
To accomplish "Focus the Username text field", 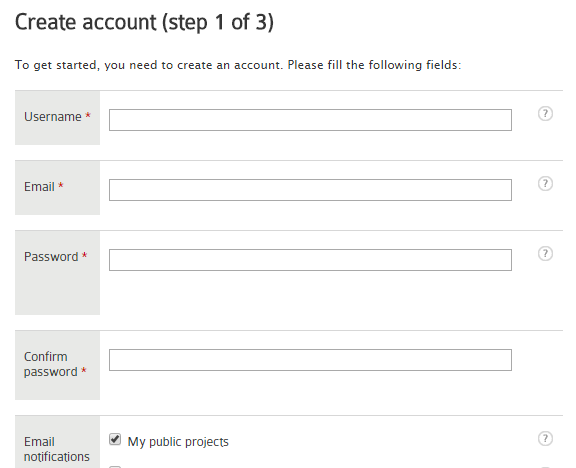I will [x=310, y=120].
